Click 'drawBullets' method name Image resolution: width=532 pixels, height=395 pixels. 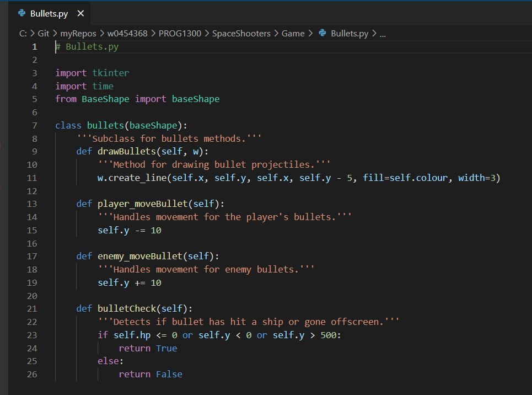(x=127, y=152)
